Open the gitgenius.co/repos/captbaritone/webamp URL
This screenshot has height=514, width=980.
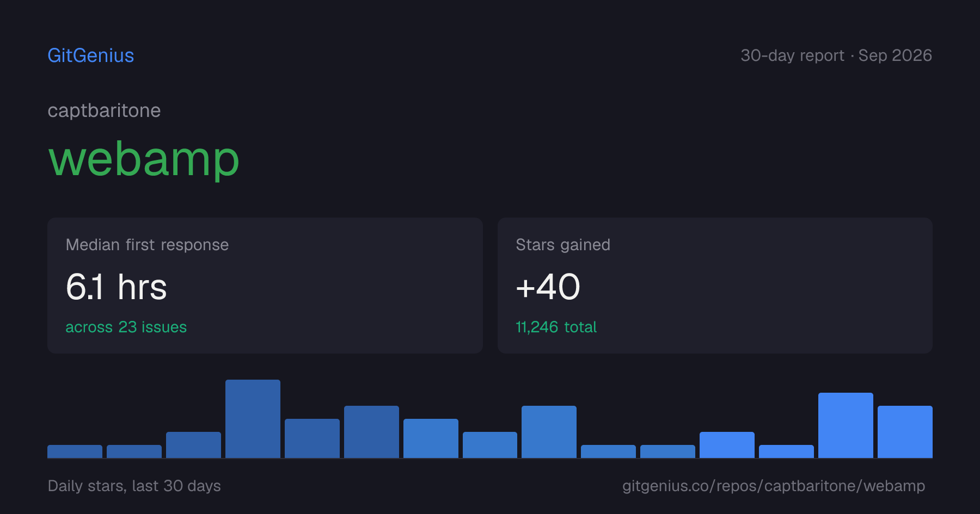coord(774,486)
